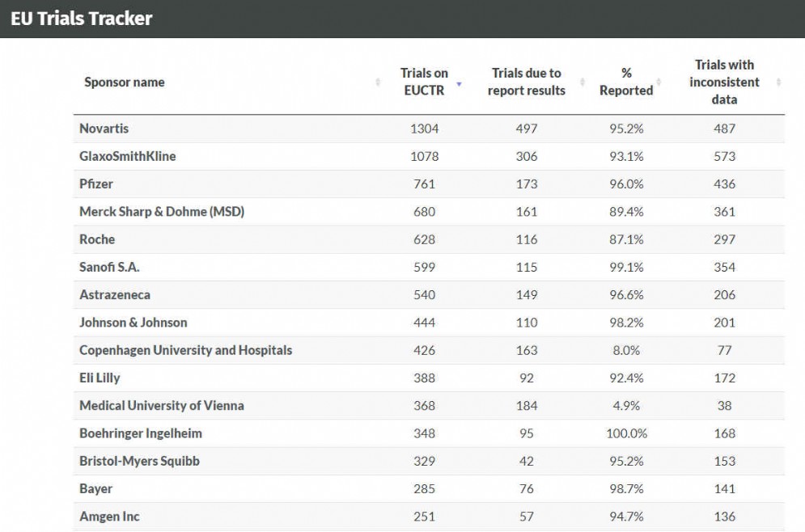
Task: Click Medical University of Vienna count 368
Action: [424, 405]
